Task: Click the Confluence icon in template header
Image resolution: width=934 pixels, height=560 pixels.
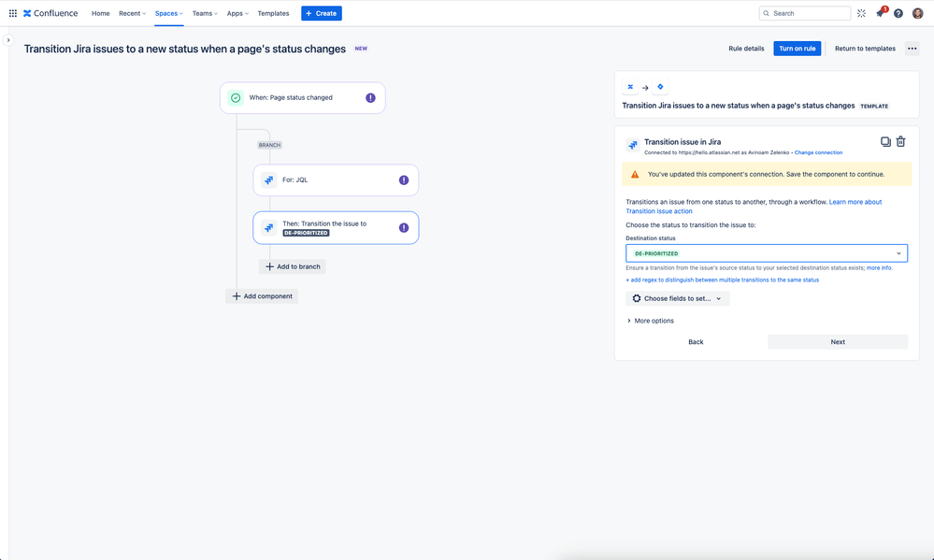Action: tap(630, 87)
